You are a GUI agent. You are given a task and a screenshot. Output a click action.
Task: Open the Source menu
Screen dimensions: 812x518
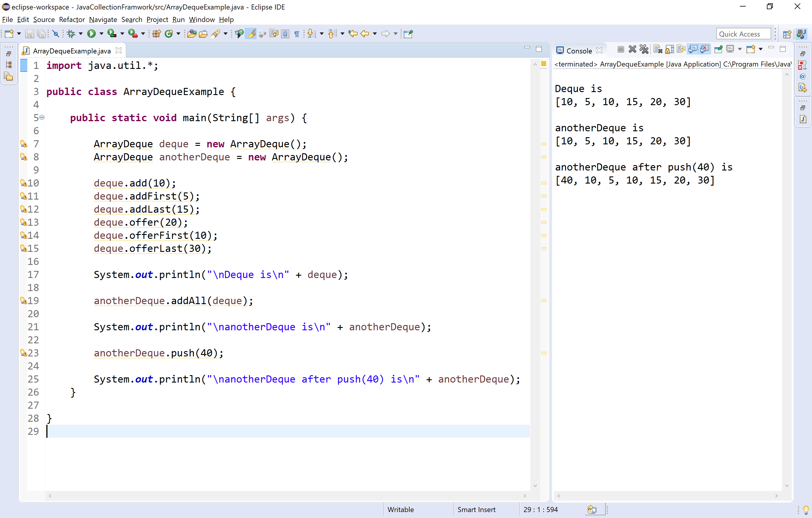click(44, 20)
